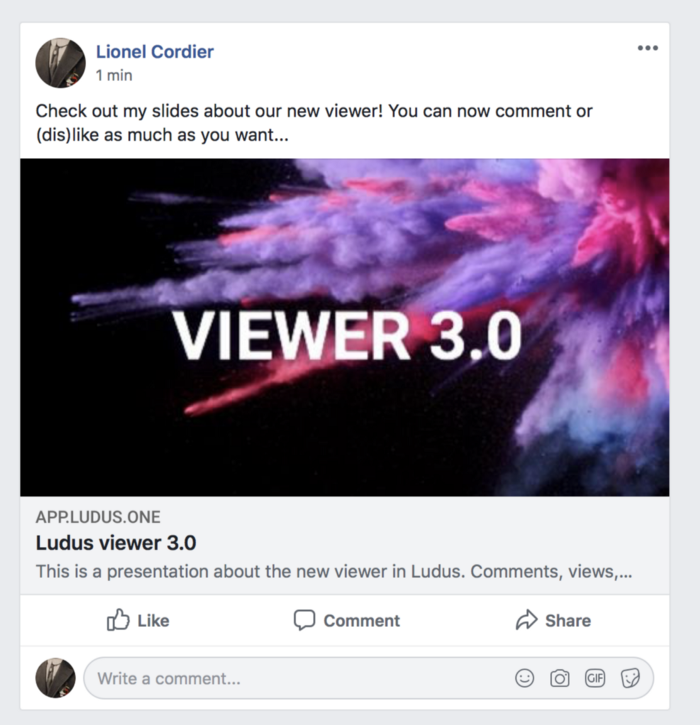Image resolution: width=700 pixels, height=725 pixels.
Task: Click the presentation description text under title
Action: click(334, 572)
